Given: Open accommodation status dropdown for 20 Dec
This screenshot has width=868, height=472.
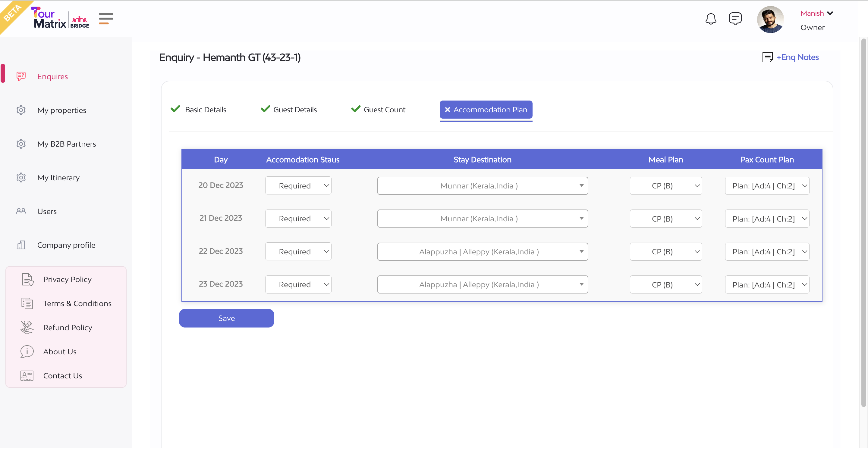Looking at the screenshot, I should click(x=298, y=185).
